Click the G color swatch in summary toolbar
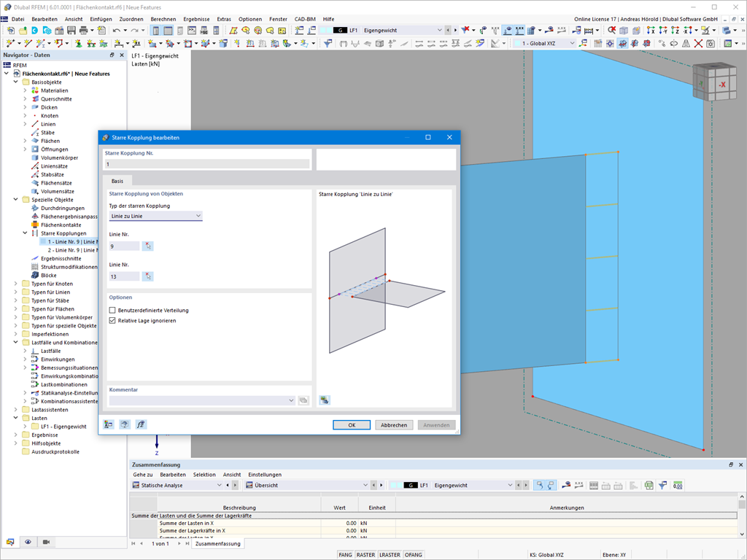747x560 pixels. (x=411, y=485)
